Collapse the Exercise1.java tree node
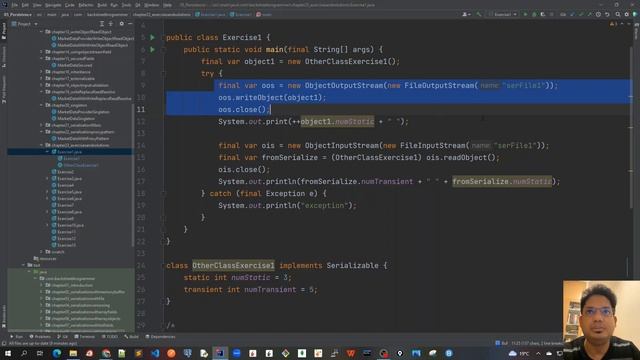The width and height of the screenshot is (640, 360). pyautogui.click(x=47, y=152)
